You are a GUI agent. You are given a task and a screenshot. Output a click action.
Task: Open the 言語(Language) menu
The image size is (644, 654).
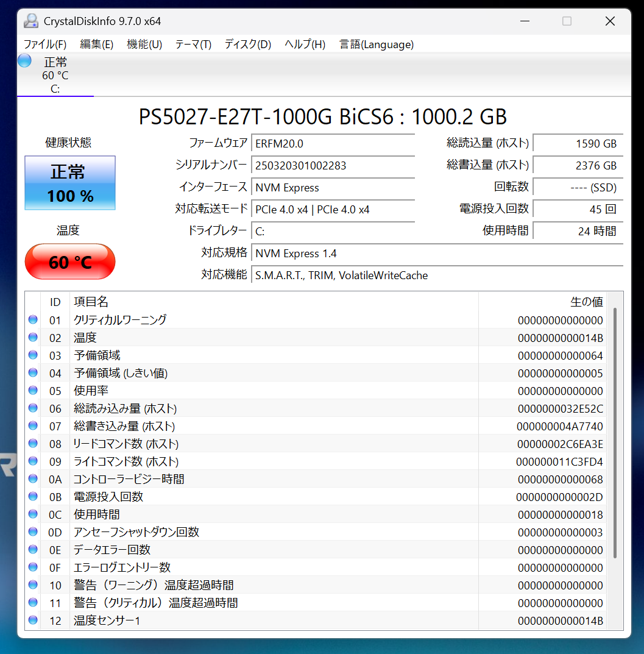(x=377, y=44)
